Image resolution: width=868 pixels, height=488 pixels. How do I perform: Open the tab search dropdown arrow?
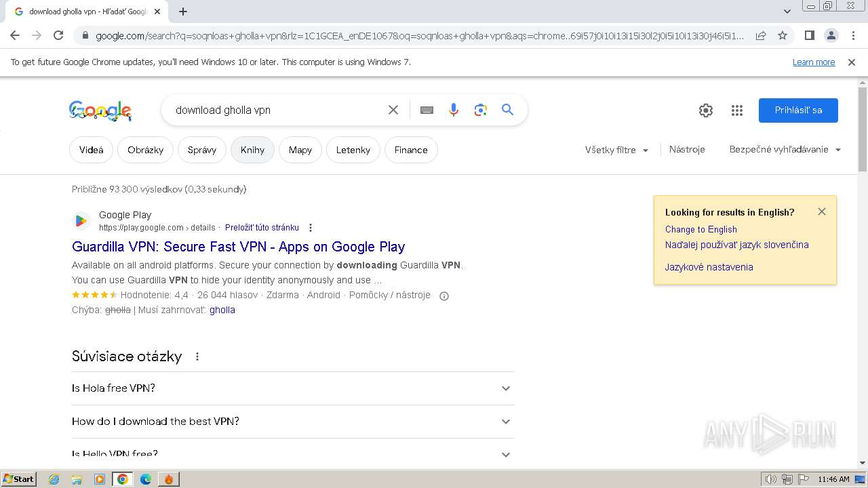click(x=787, y=12)
